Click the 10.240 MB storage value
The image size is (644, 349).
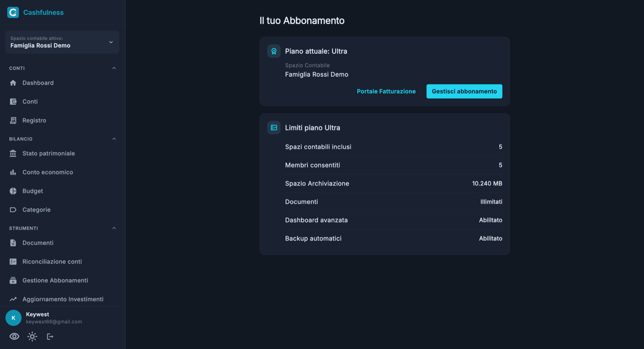point(487,183)
